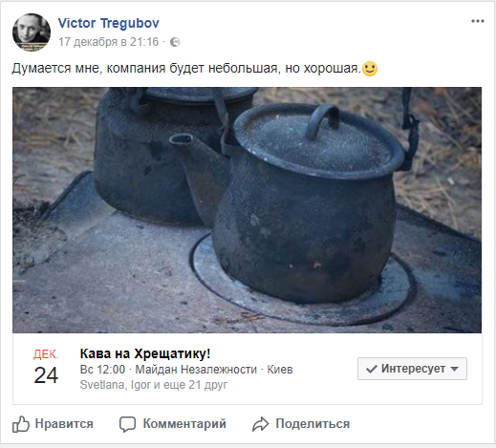496x448 pixels.
Task: Expand the Интересует dropdown arrow
Action: pos(455,369)
